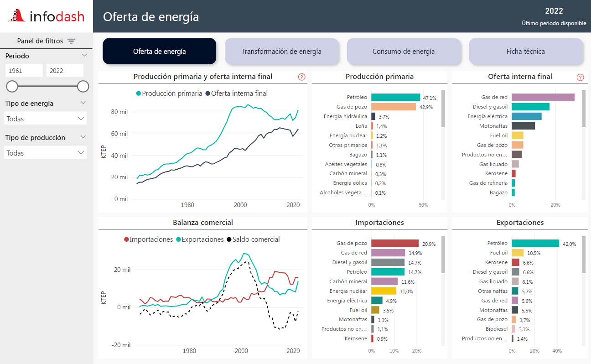
Task: Toggle Oferta interna final legend item
Action: click(236, 94)
